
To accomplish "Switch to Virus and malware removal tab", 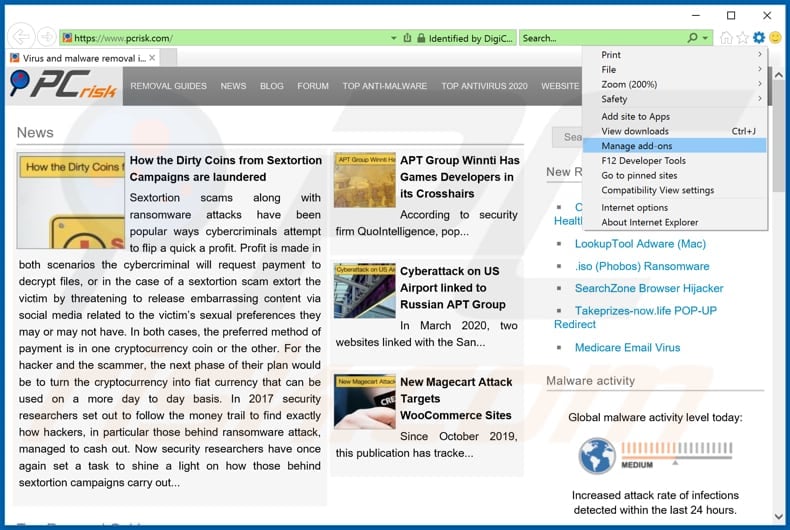I will [83, 58].
